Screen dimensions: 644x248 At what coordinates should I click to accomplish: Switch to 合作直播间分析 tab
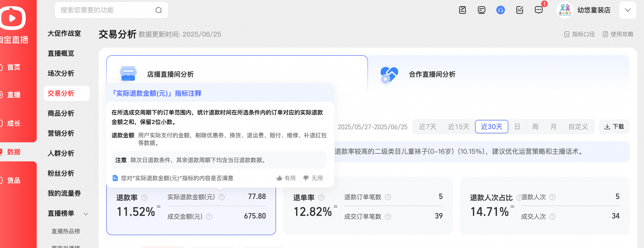pyautogui.click(x=432, y=74)
